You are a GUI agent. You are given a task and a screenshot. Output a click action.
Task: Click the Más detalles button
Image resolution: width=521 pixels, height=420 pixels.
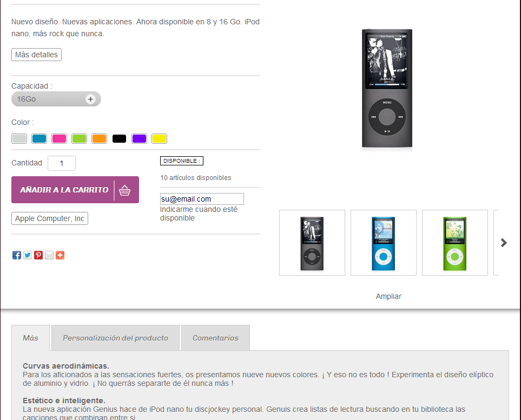point(37,55)
